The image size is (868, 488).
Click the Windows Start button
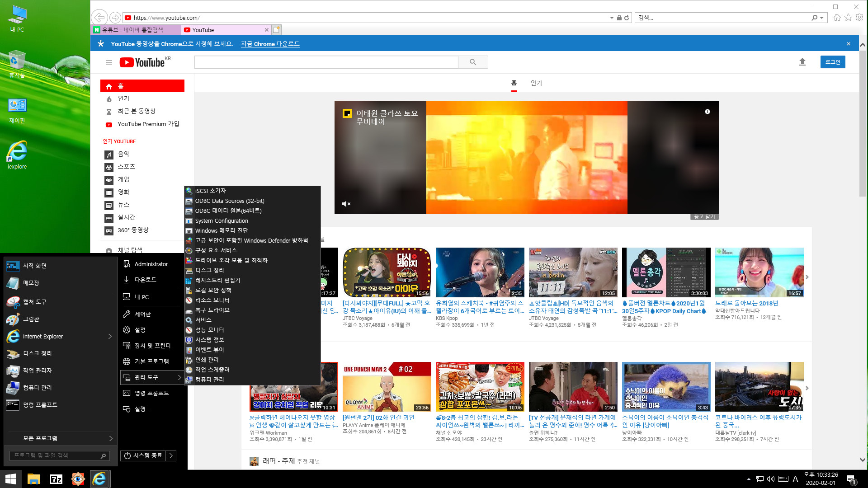(11, 479)
